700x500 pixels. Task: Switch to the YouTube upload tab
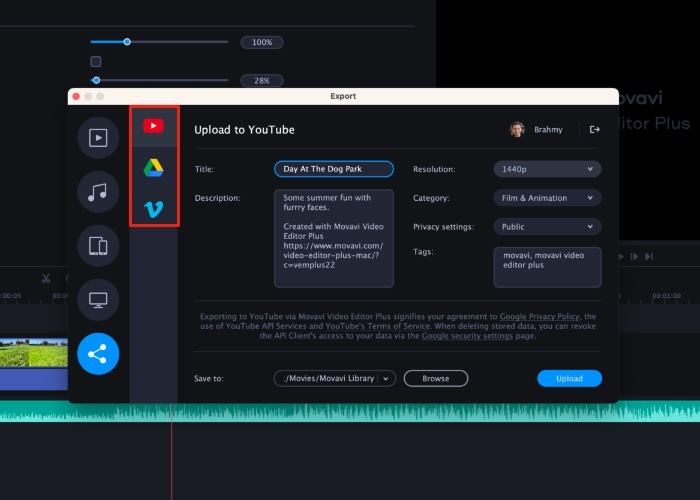(x=153, y=126)
